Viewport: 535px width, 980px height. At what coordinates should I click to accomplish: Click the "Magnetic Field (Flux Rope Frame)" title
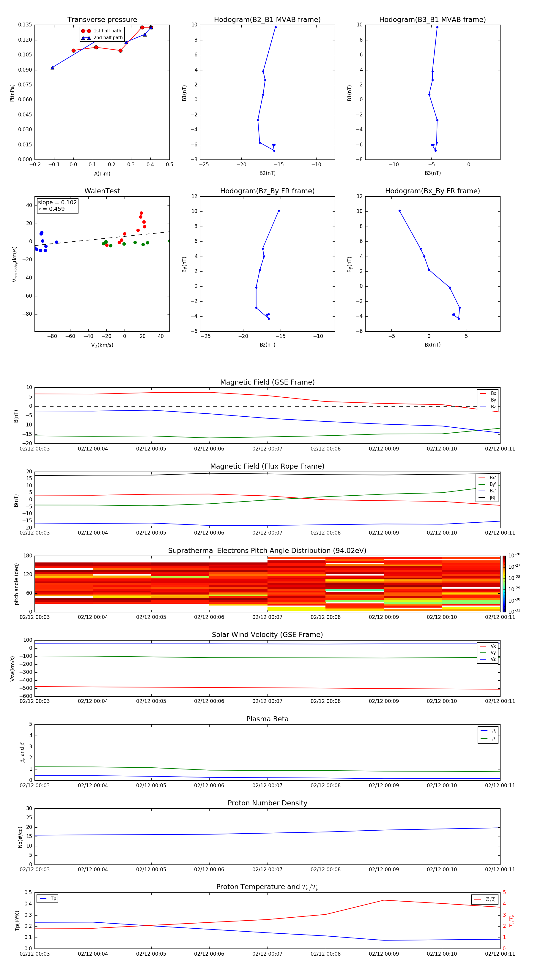[267, 467]
